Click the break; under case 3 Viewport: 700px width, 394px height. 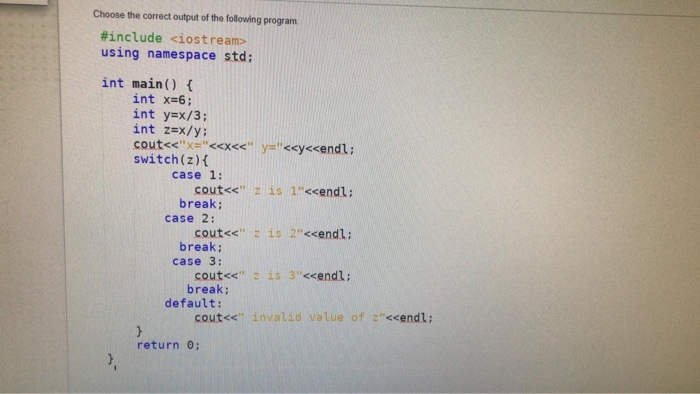[x=208, y=289]
